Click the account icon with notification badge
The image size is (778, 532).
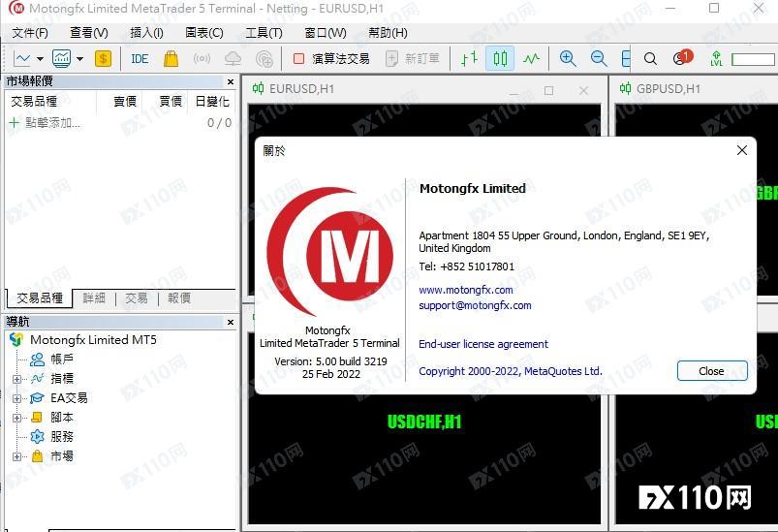point(681,58)
